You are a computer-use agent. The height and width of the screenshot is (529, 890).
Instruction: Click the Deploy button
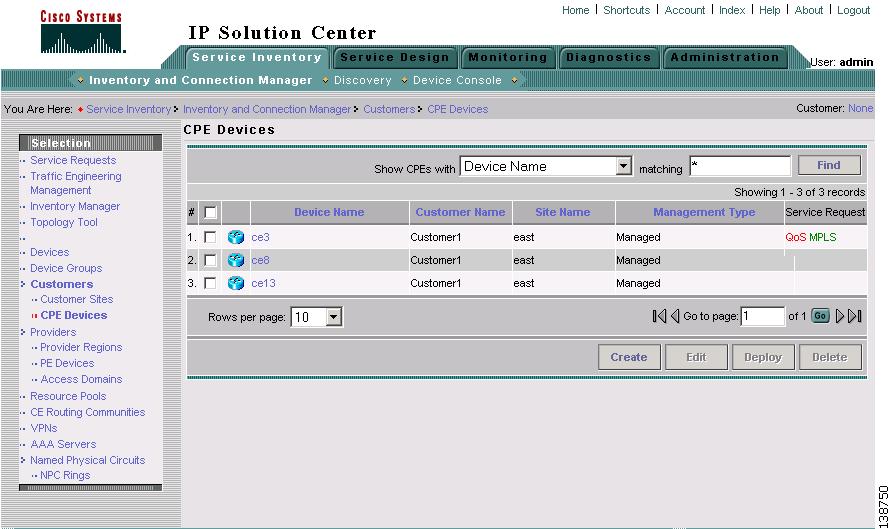763,357
